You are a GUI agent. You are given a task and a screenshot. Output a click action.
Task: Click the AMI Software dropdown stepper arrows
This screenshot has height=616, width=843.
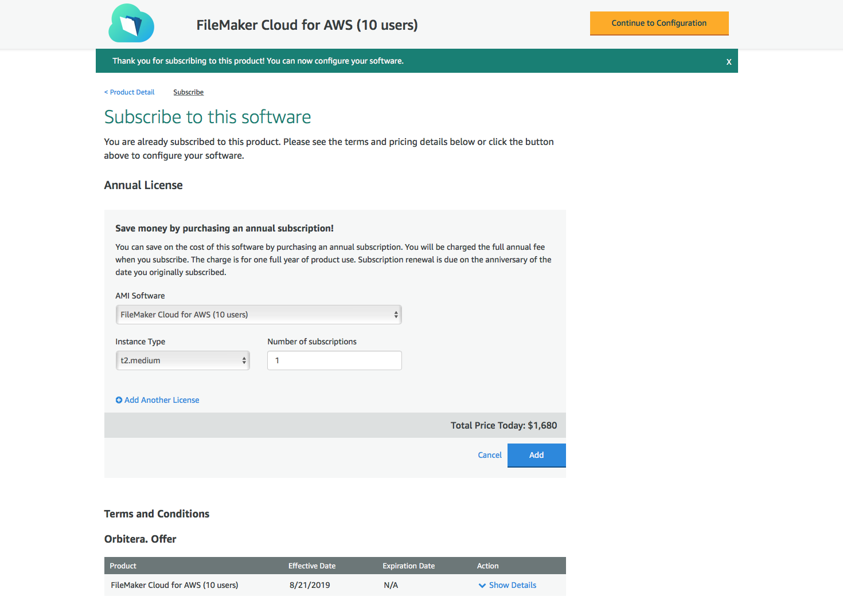395,315
